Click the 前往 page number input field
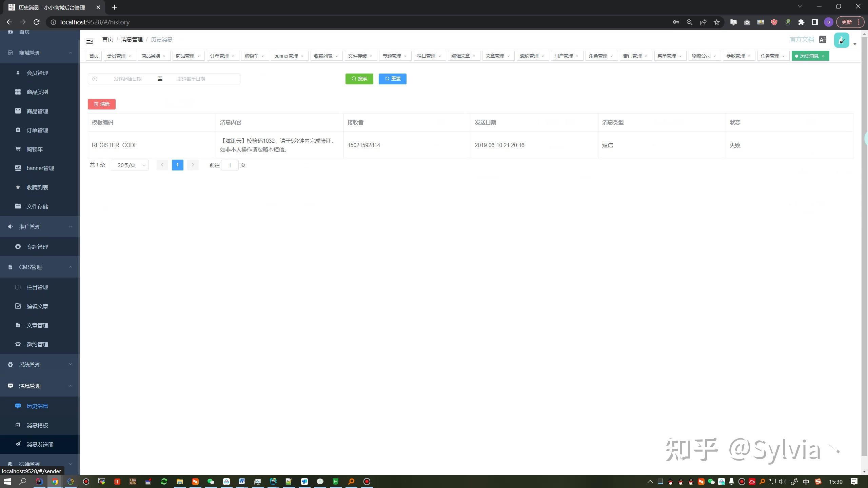The width and height of the screenshot is (868, 488). click(230, 165)
